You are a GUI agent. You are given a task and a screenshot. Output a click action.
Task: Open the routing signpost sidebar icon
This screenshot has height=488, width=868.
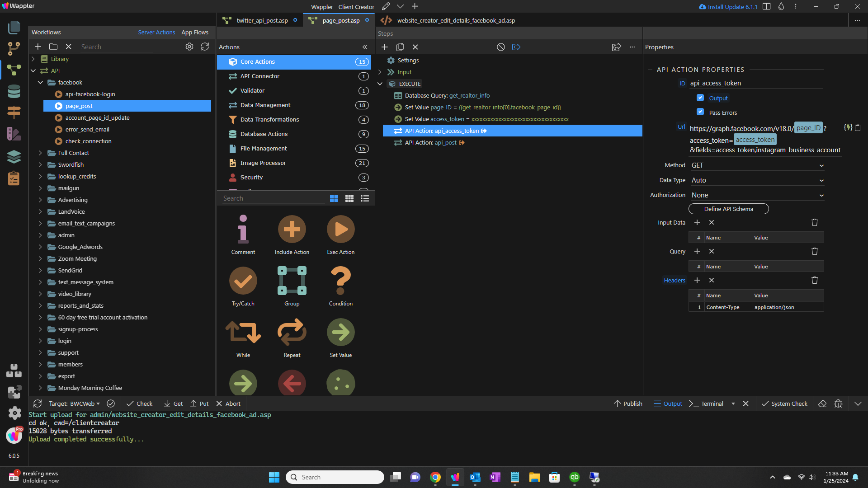14,112
